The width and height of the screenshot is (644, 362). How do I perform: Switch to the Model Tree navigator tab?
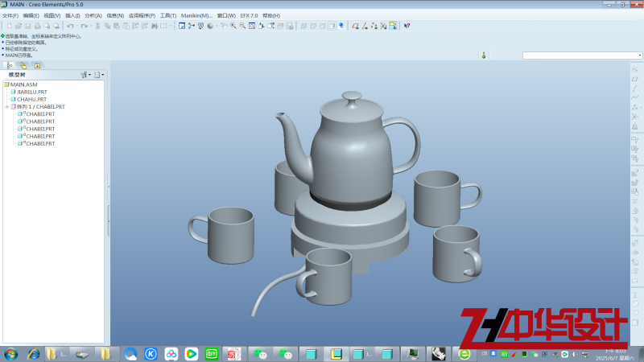coord(10,66)
